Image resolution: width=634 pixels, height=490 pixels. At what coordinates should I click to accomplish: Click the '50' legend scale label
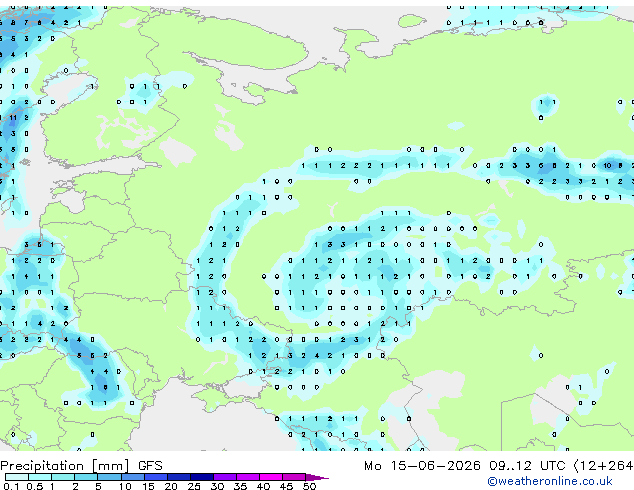click(x=310, y=486)
